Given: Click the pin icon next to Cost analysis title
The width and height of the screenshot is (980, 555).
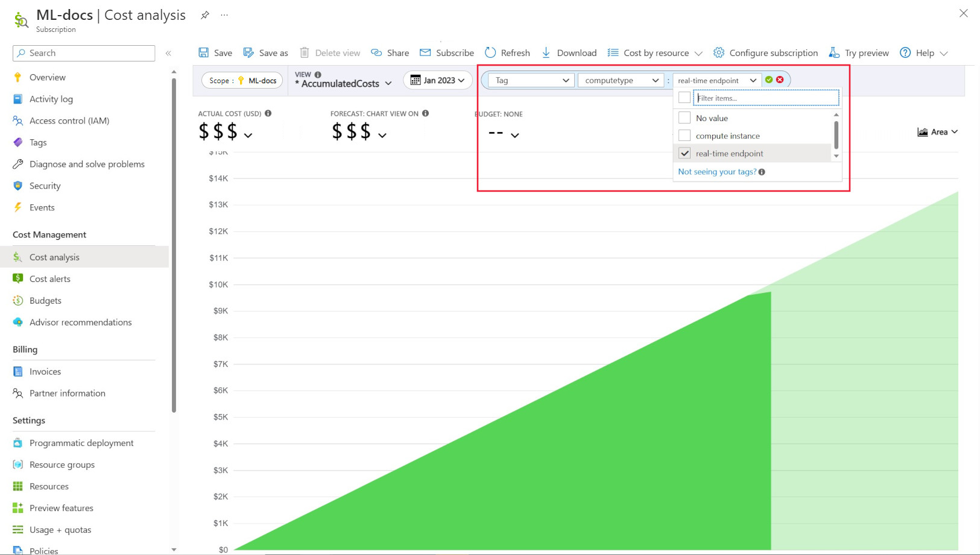Looking at the screenshot, I should 205,15.
